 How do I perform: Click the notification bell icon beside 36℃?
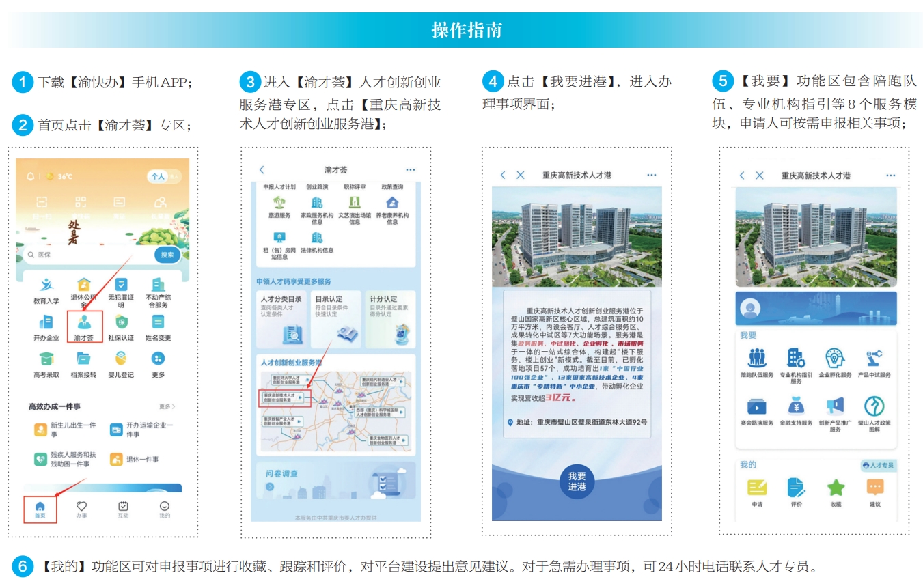pyautogui.click(x=30, y=177)
